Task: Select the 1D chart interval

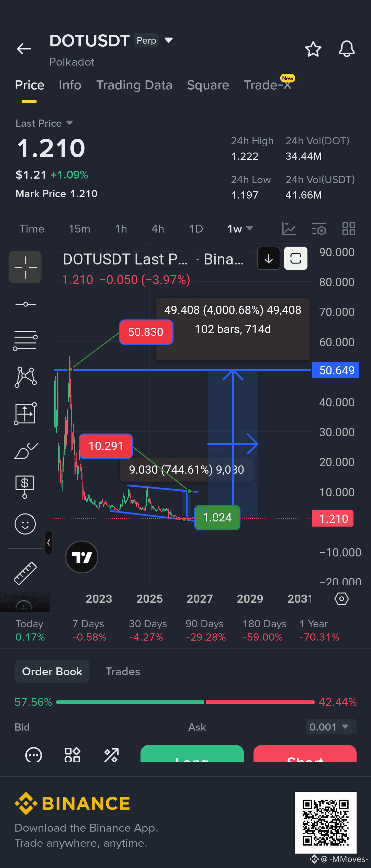Action: pyautogui.click(x=196, y=229)
